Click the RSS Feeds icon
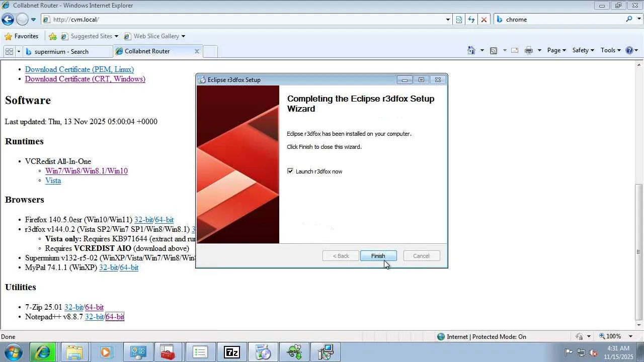This screenshot has height=362, width=644. (x=494, y=50)
